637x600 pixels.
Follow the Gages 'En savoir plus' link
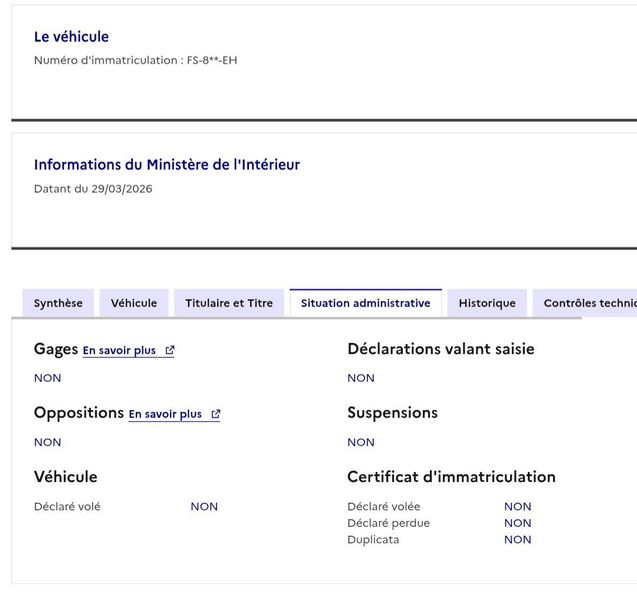pyautogui.click(x=128, y=351)
